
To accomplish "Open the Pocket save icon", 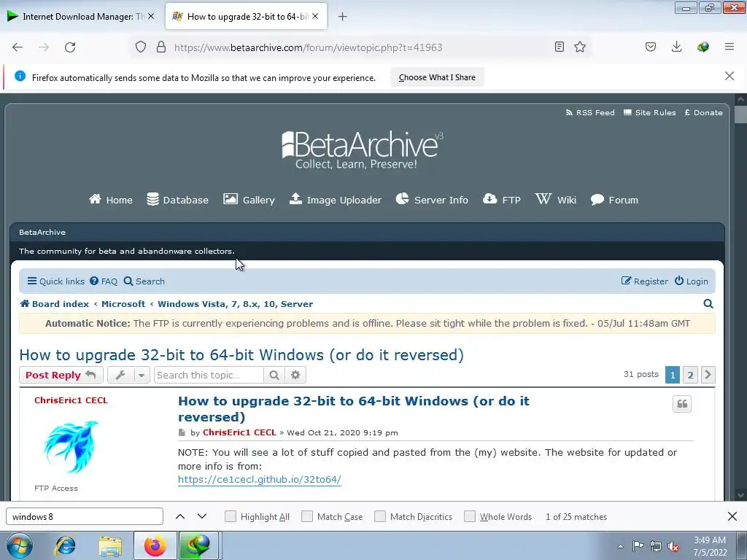I will (x=650, y=47).
